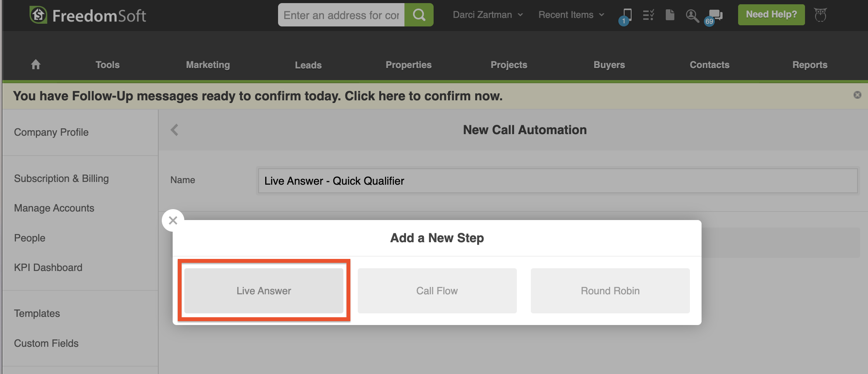
Task: Open the chat messages icon
Action: (x=715, y=16)
